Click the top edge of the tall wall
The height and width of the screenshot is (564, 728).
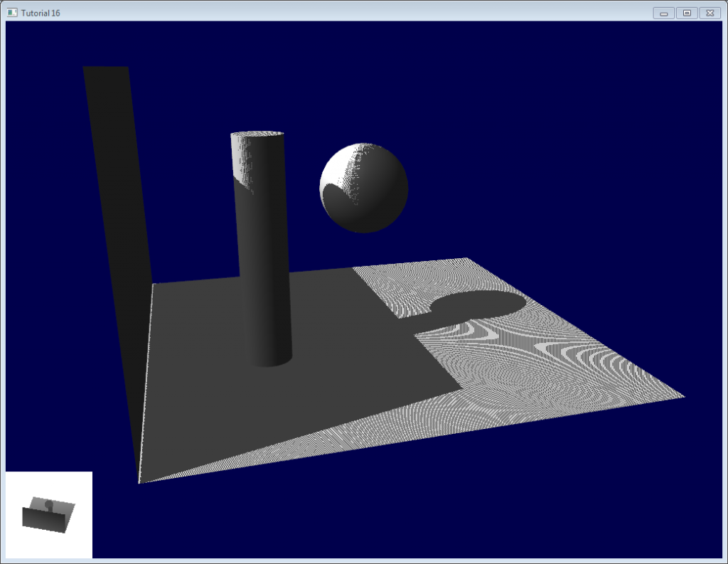106,68
